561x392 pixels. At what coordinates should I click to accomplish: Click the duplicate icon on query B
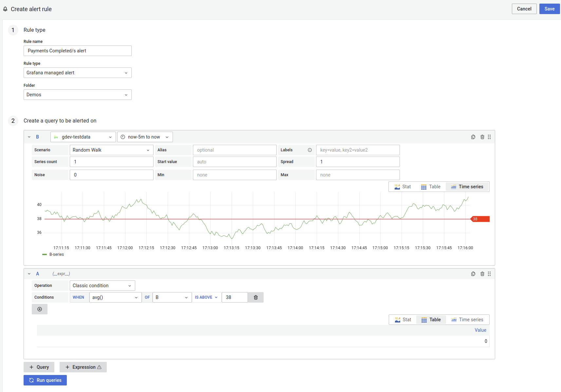(x=473, y=137)
